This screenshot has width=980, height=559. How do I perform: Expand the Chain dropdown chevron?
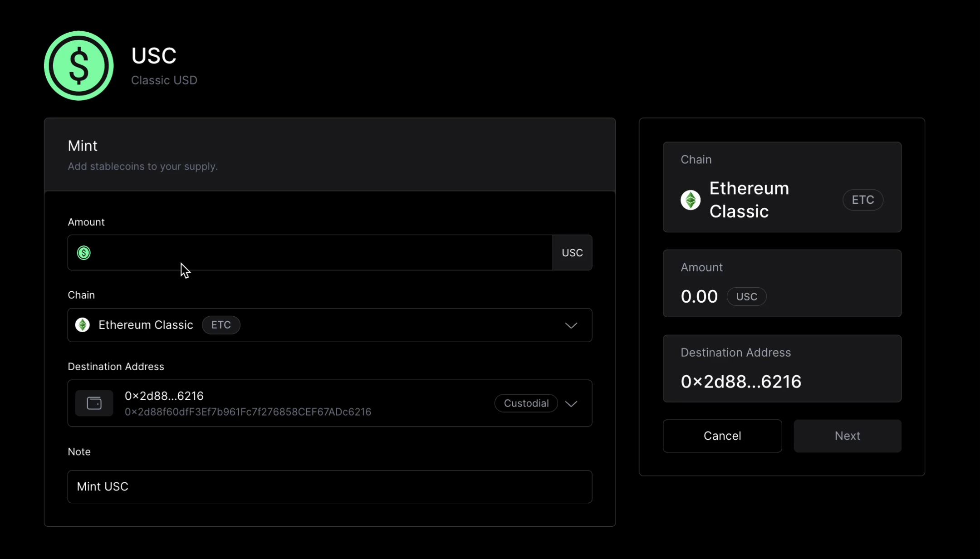[571, 325]
